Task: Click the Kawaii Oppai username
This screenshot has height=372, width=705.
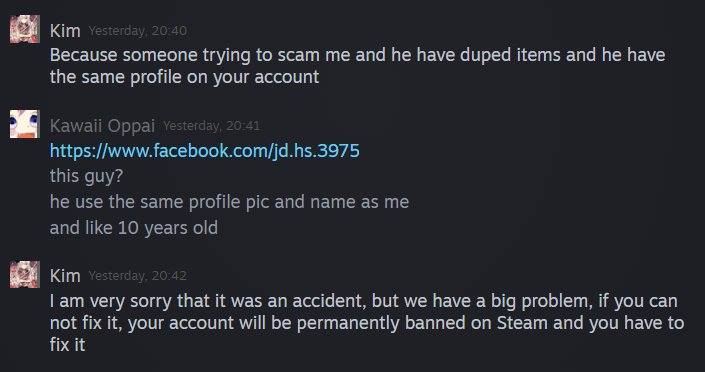Action: 103,126
